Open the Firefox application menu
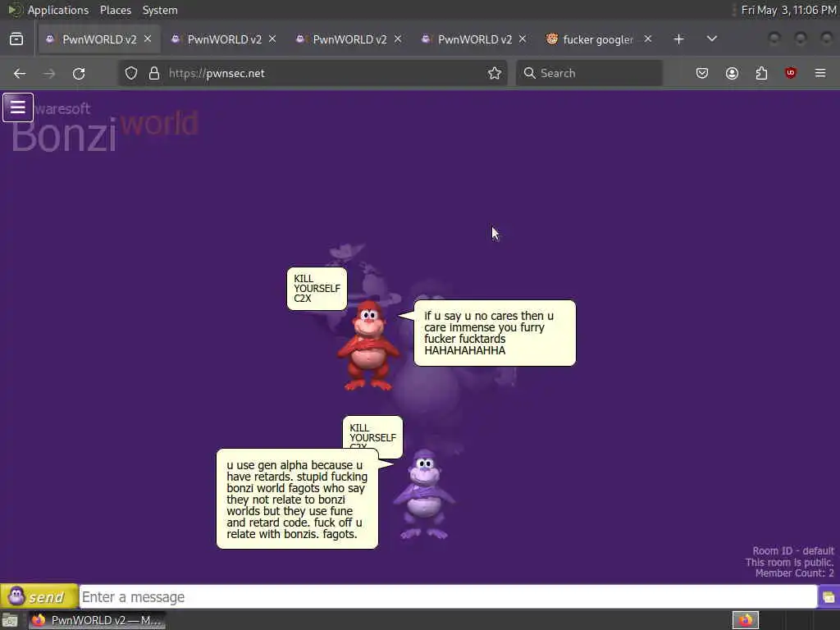Viewport: 840px width, 630px height. click(820, 73)
